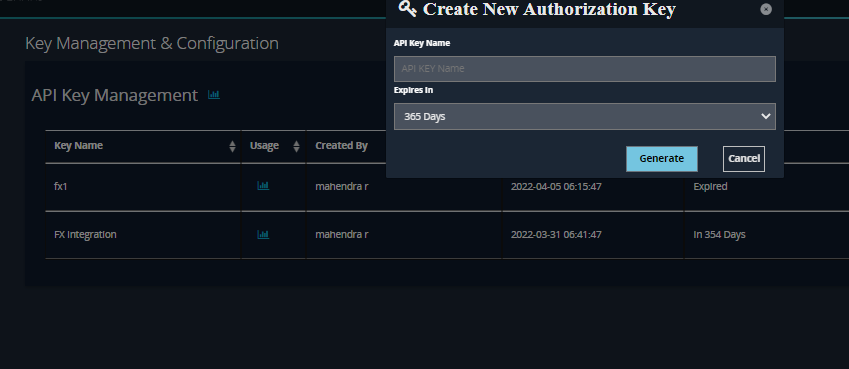
Task: Click the In 354 Days cell
Action: coord(720,235)
